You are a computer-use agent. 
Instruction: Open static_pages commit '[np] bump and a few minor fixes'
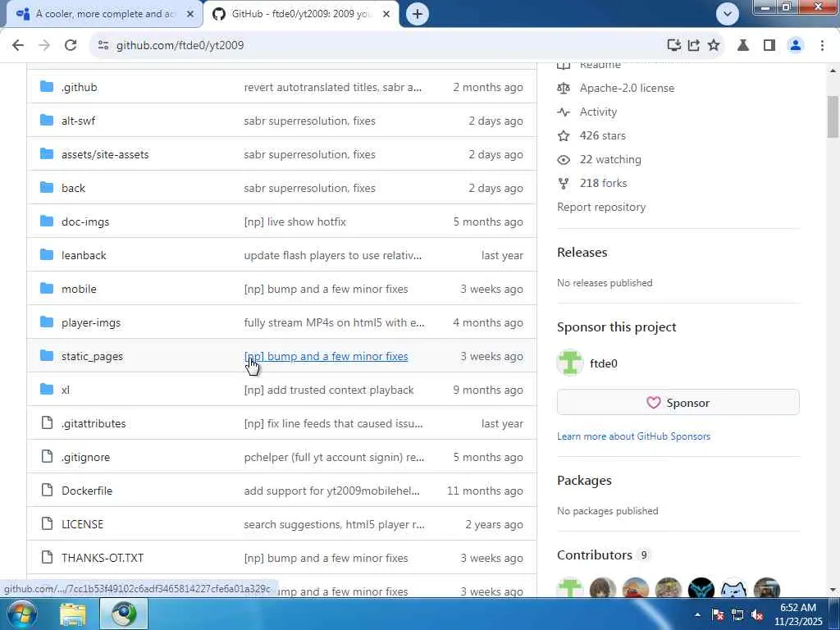(326, 356)
